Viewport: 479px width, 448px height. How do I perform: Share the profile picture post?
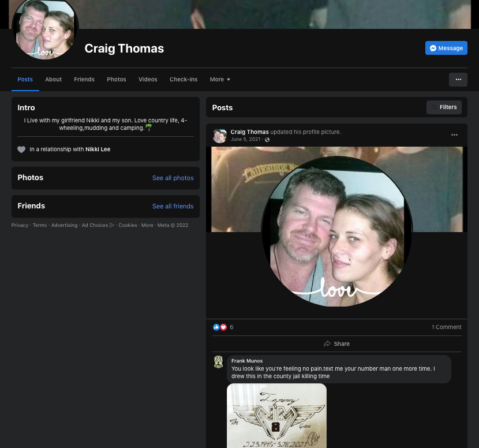[336, 344]
